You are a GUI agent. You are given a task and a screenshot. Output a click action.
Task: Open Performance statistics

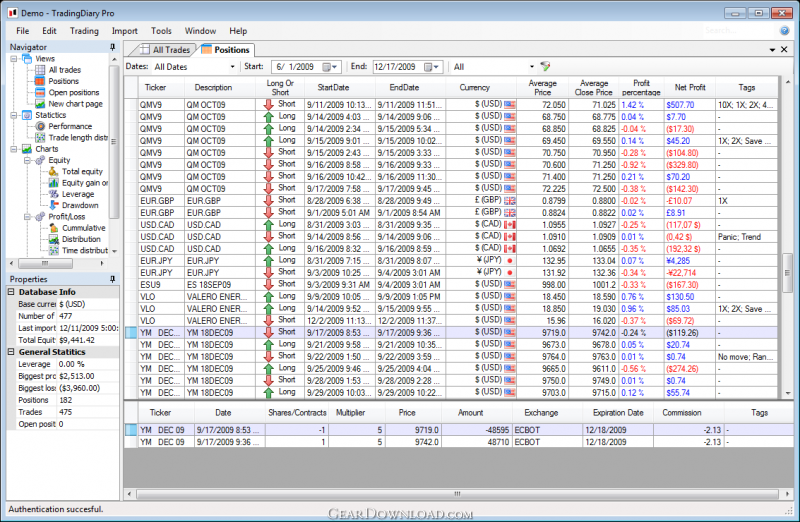click(x=70, y=126)
